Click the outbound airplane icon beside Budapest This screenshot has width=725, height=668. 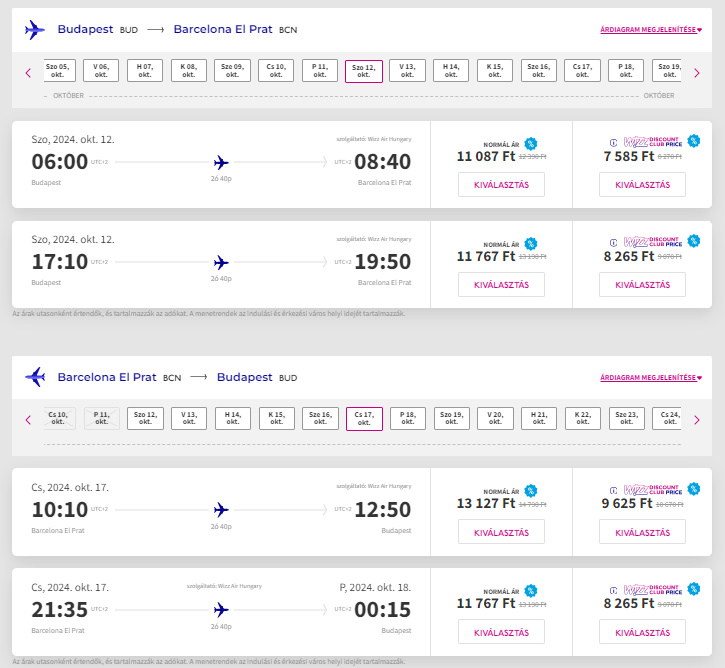[35, 30]
